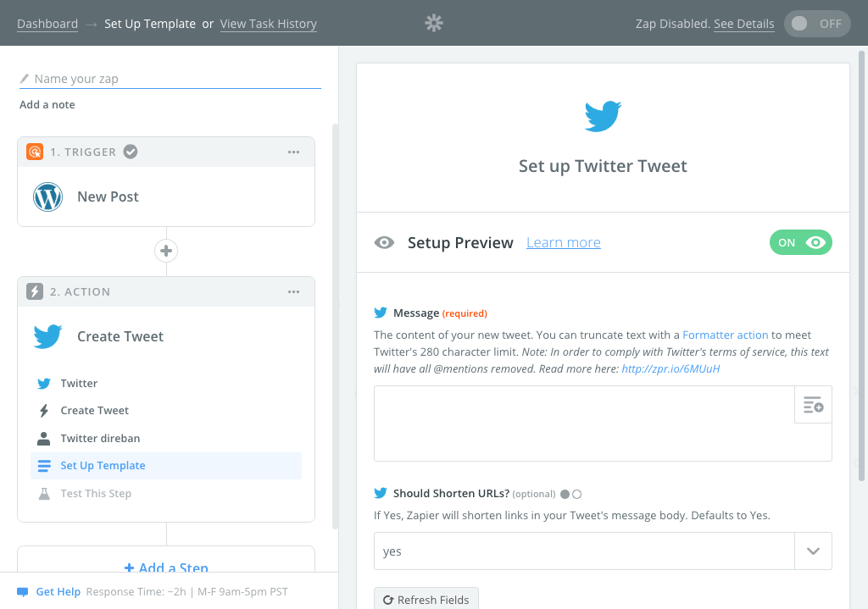Click the right panel vertical scrollbar
Viewport: 868px width, 609px height.
pyautogui.click(x=861, y=265)
